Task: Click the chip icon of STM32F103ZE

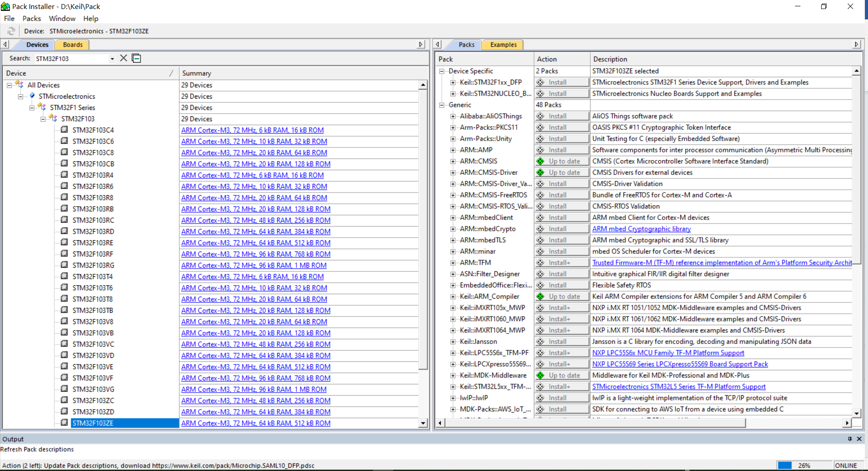Action: click(64, 423)
